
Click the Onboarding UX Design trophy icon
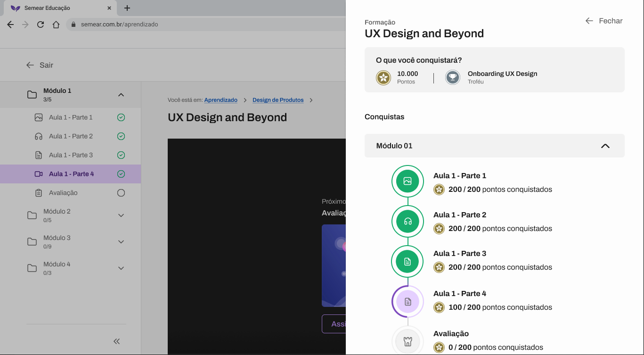[x=453, y=77]
